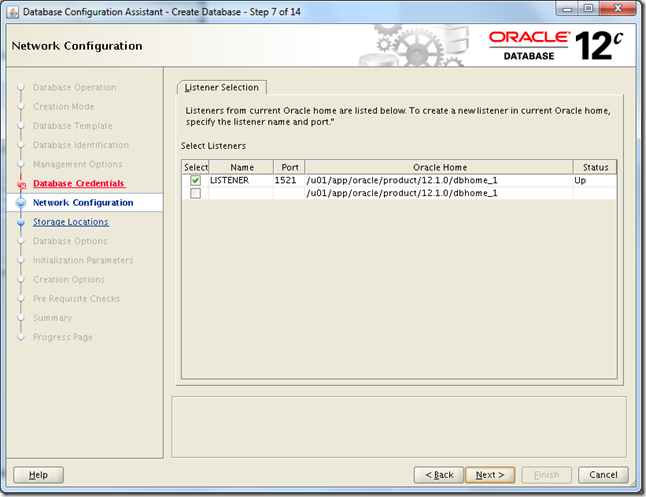Click the Summary step
646x497 pixels.
click(x=52, y=318)
